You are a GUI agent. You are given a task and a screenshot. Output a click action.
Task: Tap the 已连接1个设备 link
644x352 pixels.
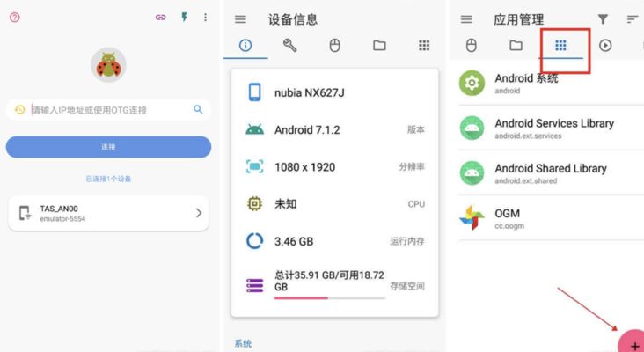point(108,179)
